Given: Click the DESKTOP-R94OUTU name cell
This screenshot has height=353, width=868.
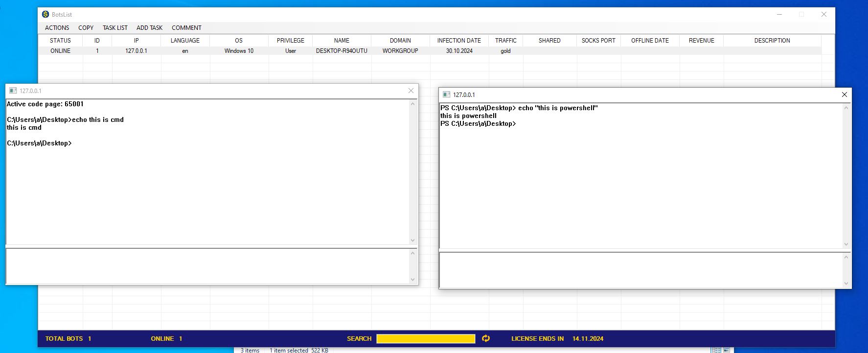Looking at the screenshot, I should tap(342, 51).
